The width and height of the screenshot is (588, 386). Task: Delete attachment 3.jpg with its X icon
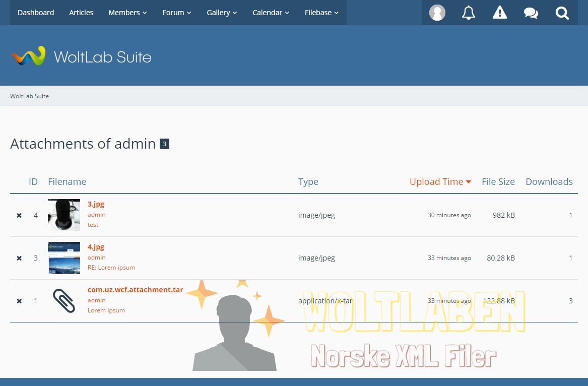click(x=19, y=215)
